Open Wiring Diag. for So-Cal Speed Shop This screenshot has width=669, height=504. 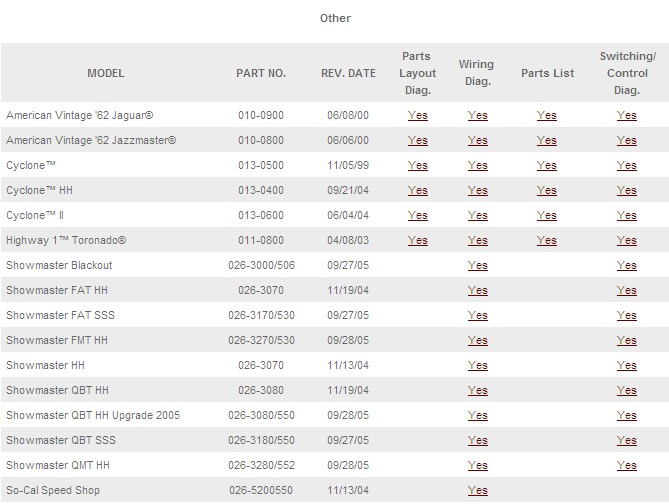[x=477, y=490]
